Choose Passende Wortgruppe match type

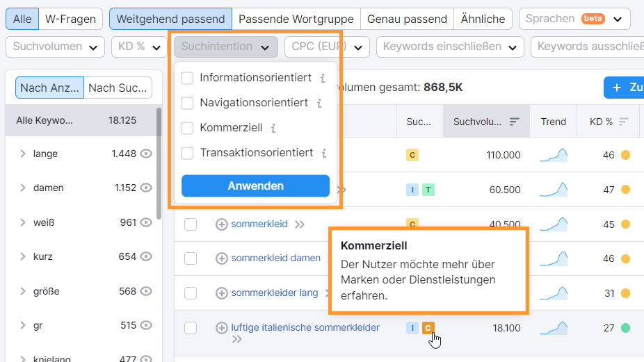click(296, 19)
